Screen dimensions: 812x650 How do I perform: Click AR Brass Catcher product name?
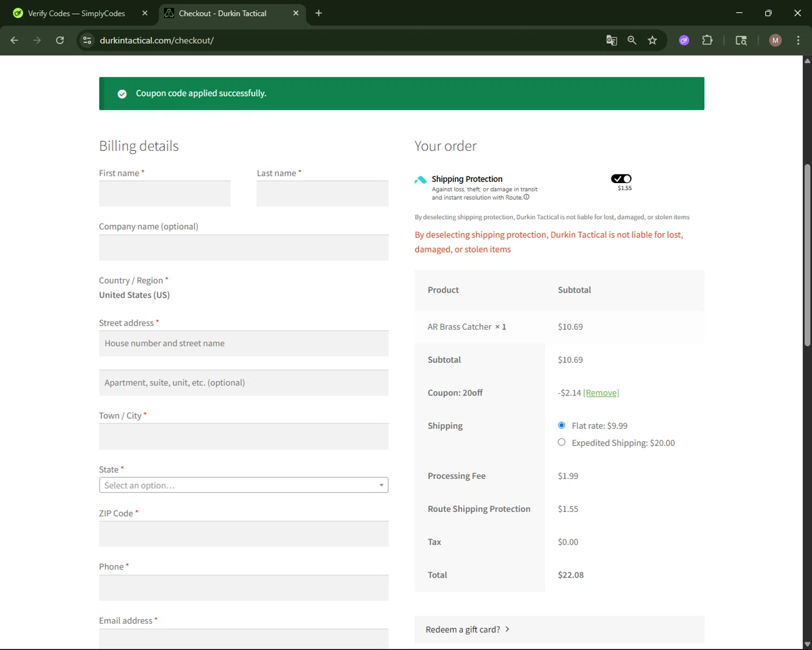click(460, 327)
